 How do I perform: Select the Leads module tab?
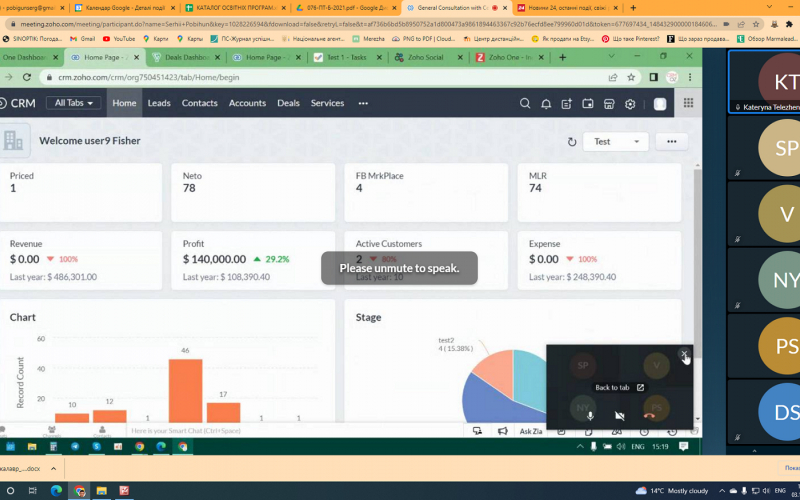click(x=159, y=103)
